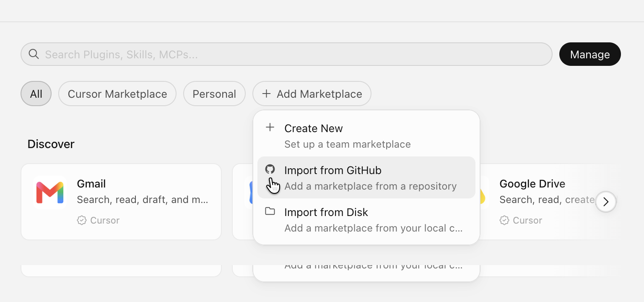
Task: Click 'Search, read, draft, and m…' description
Action: coord(143,200)
